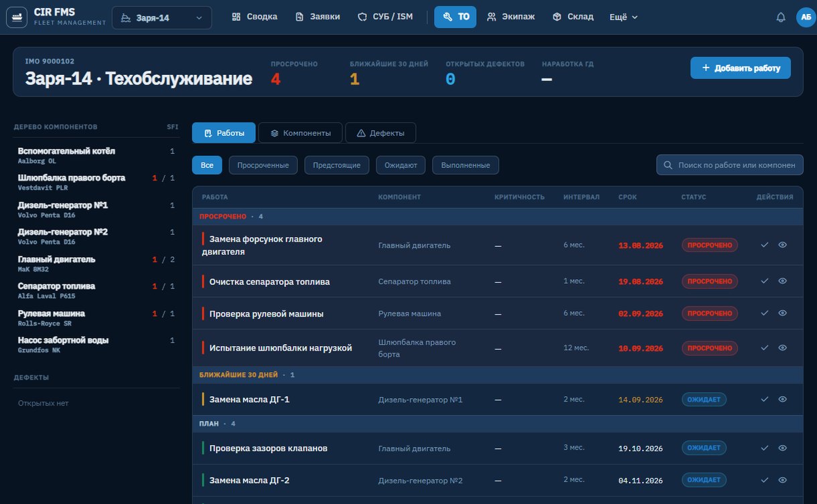Mark Замена масла ДГ-2 as completed

pos(764,480)
